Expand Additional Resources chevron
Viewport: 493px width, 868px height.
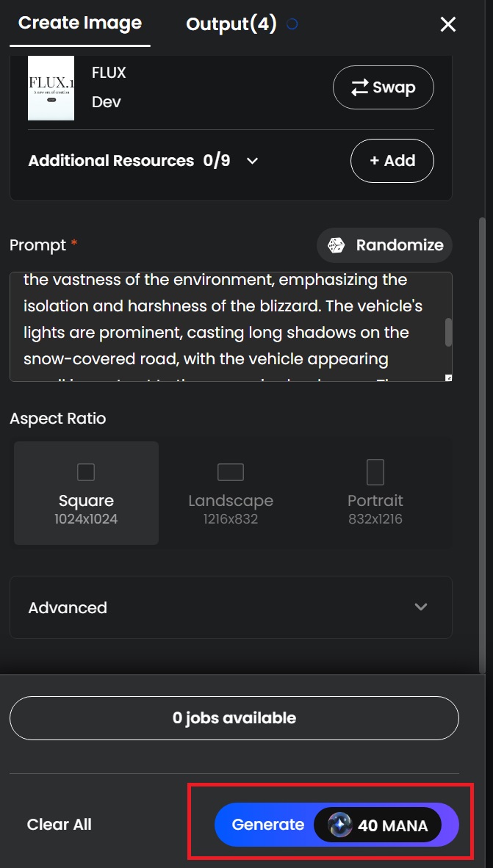click(x=253, y=161)
